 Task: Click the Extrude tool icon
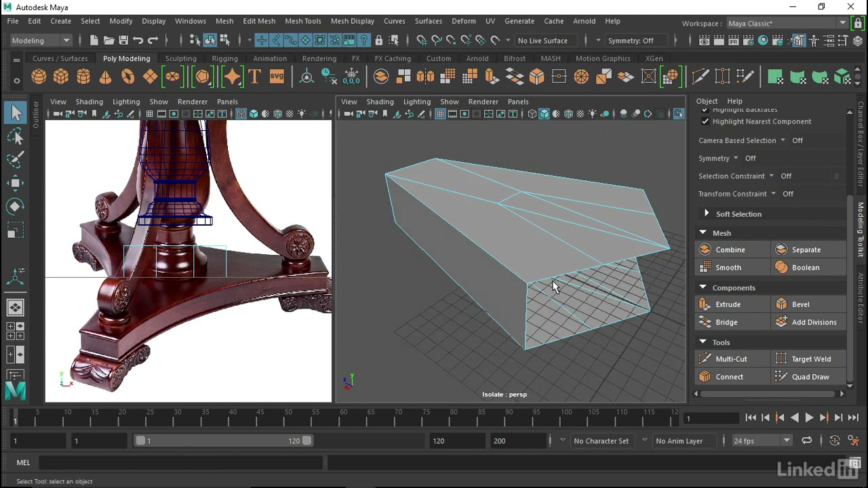pyautogui.click(x=705, y=304)
